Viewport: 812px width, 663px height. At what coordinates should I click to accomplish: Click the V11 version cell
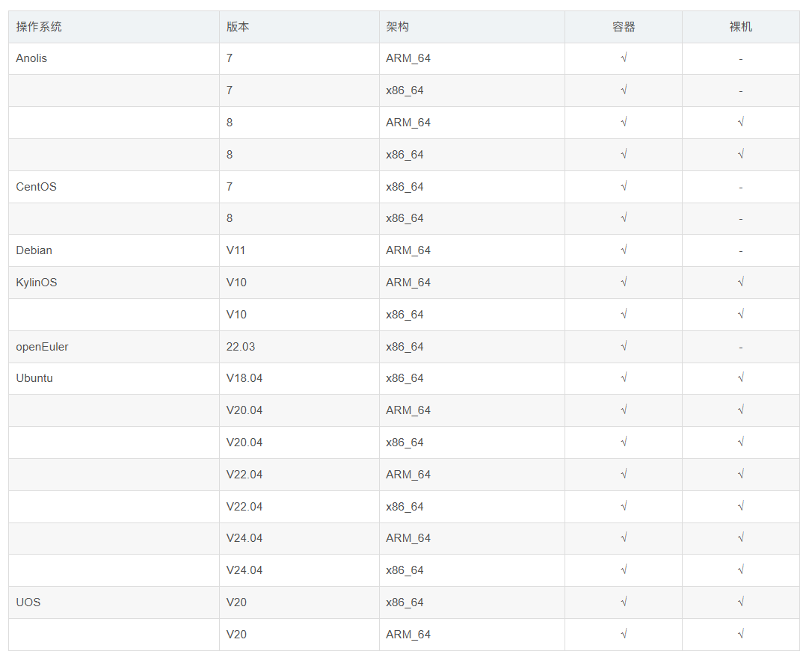pyautogui.click(x=236, y=250)
